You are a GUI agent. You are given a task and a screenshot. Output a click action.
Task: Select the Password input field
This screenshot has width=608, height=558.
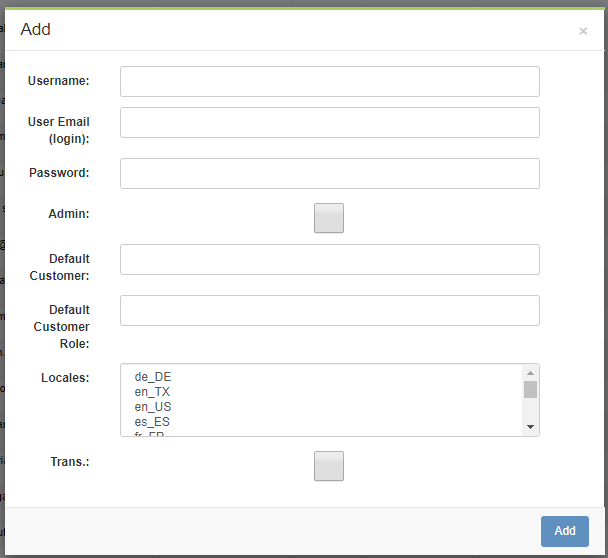click(329, 173)
